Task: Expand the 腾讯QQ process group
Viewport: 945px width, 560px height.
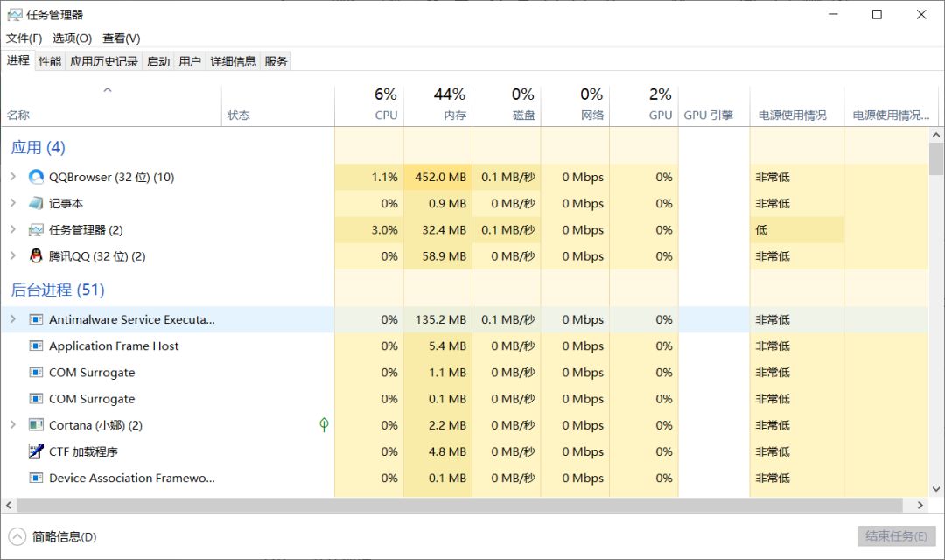Action: (13, 256)
